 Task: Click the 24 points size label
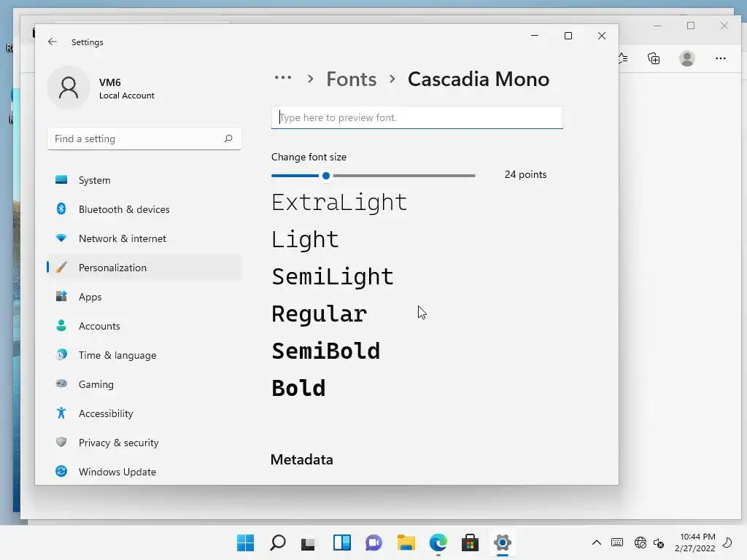click(525, 174)
